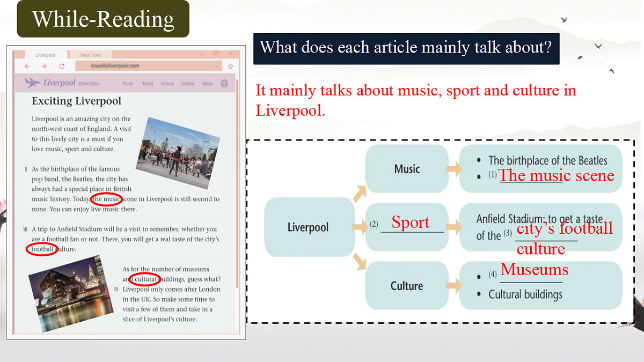The width and height of the screenshot is (644, 362).
Task: Click the restore window icon in browser
Action: (216, 54)
